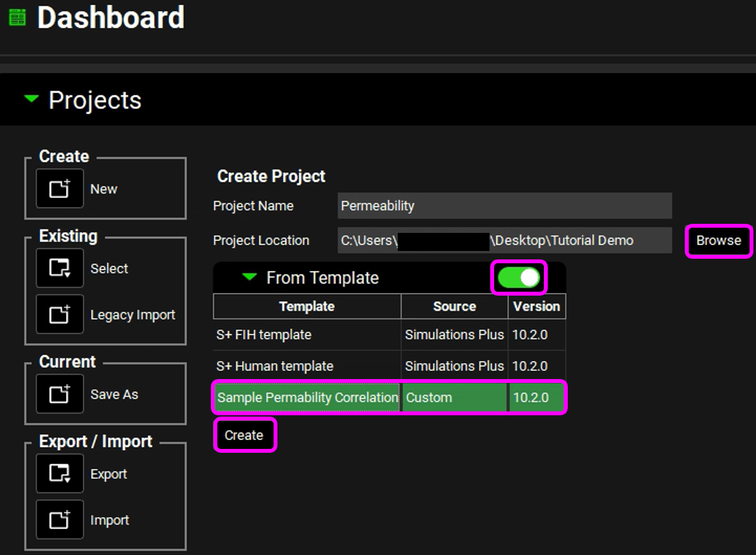756x555 pixels.
Task: Toggle the From Template switch off
Action: 519,277
